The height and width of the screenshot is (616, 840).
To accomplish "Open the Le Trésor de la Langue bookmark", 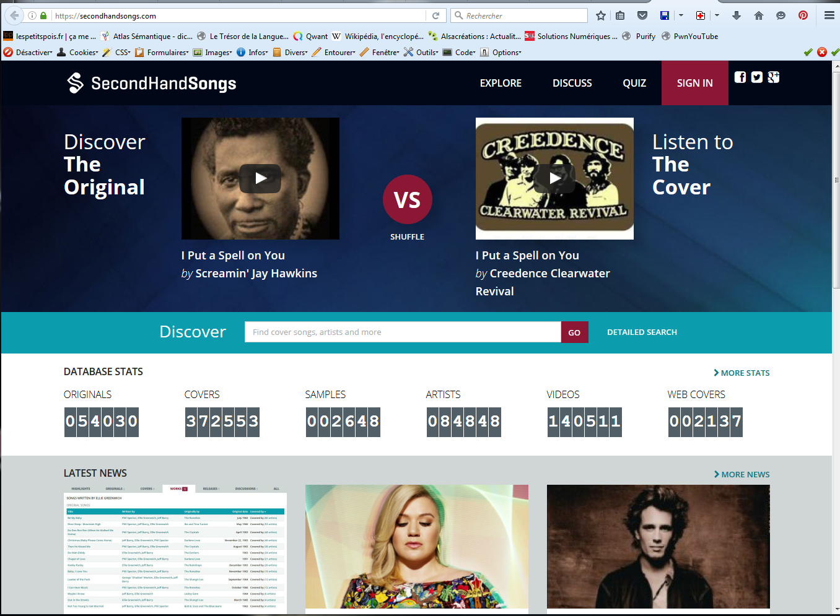I will (243, 37).
